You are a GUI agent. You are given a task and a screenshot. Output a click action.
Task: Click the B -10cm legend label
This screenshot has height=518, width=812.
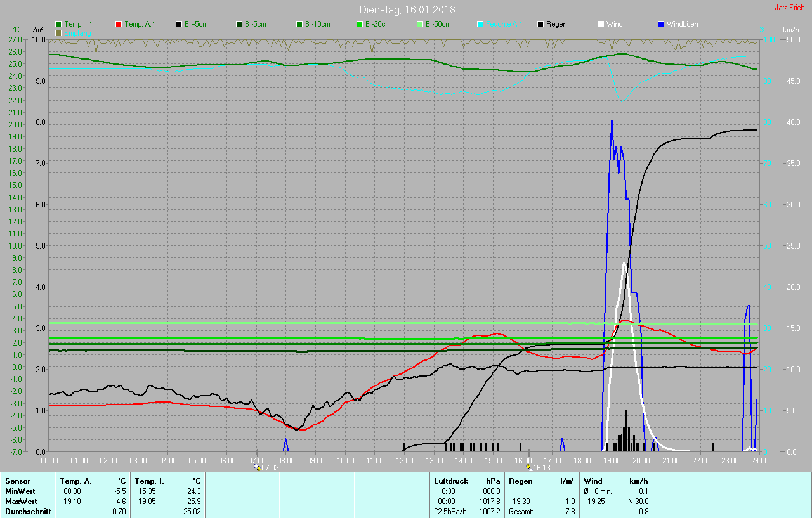pyautogui.click(x=317, y=24)
